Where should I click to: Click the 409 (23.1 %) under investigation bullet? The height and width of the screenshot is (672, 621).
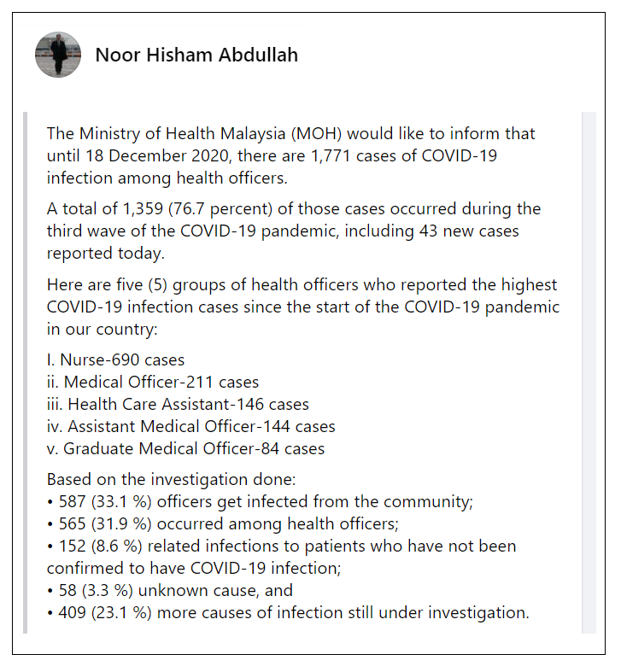click(288, 612)
